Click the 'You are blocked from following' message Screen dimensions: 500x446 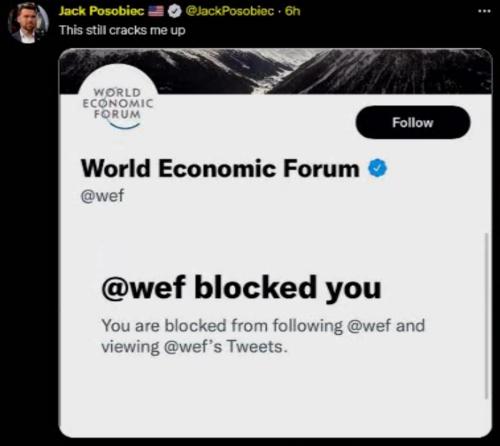tap(222, 326)
